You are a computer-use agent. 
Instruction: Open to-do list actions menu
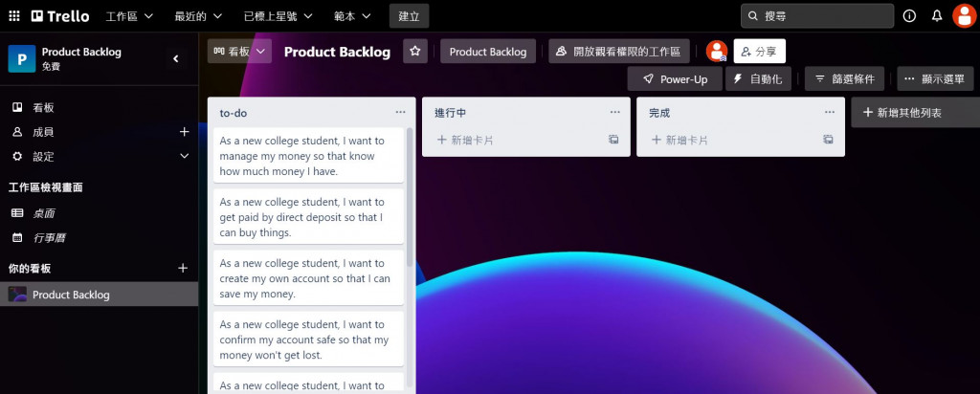click(401, 113)
